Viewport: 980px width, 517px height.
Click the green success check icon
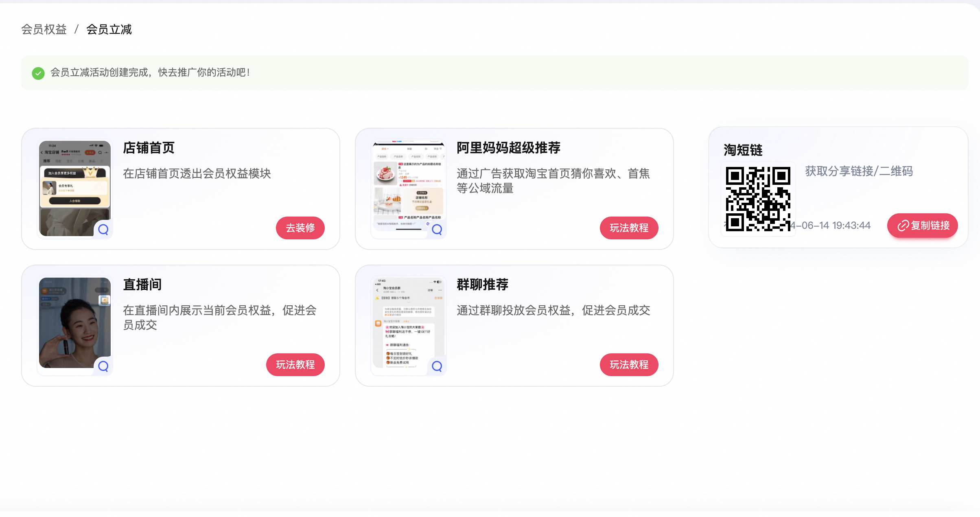38,73
